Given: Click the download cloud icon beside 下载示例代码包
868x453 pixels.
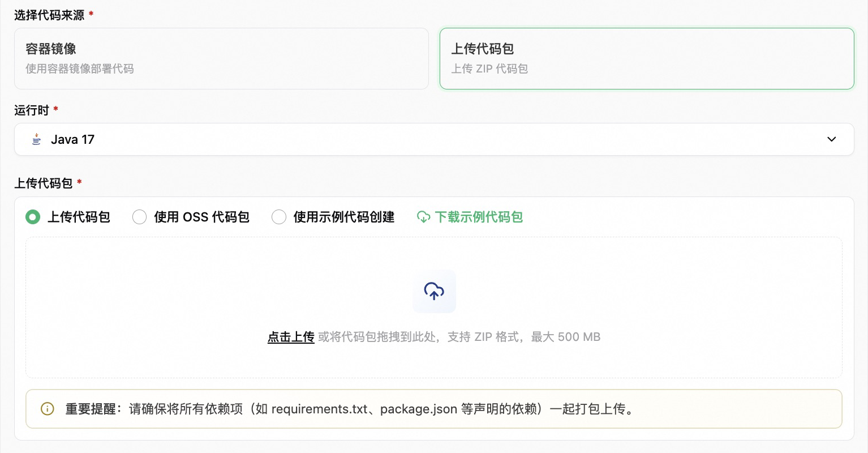Looking at the screenshot, I should point(424,217).
